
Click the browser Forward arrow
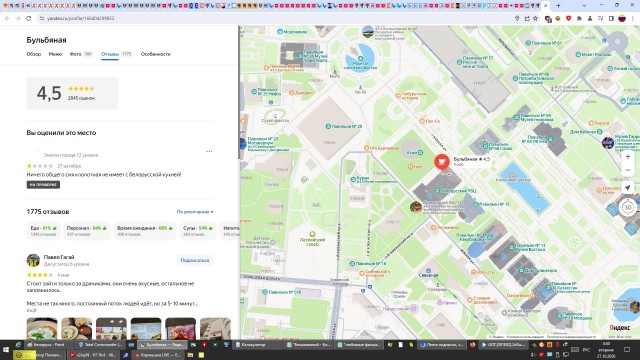(x=18, y=18)
